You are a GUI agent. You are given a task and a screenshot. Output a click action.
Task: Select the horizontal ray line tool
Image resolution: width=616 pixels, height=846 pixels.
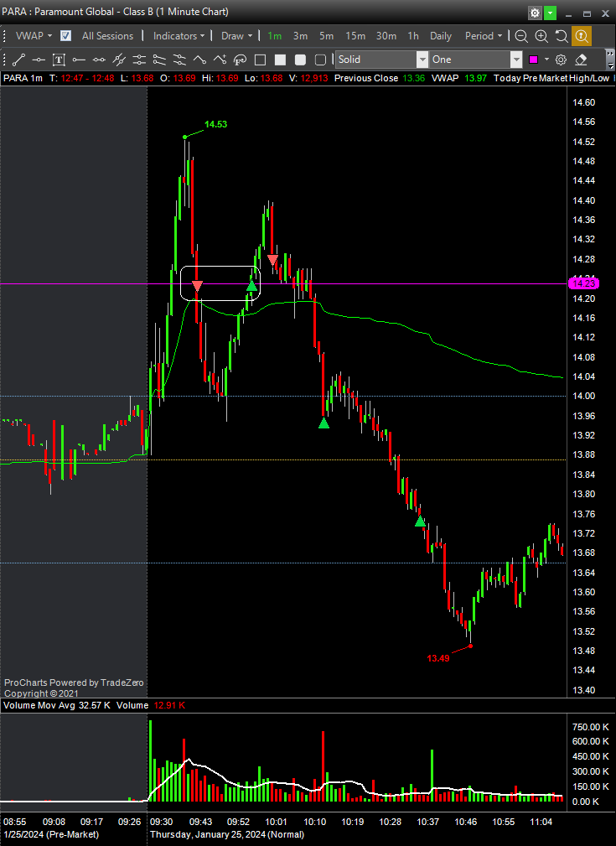79,60
